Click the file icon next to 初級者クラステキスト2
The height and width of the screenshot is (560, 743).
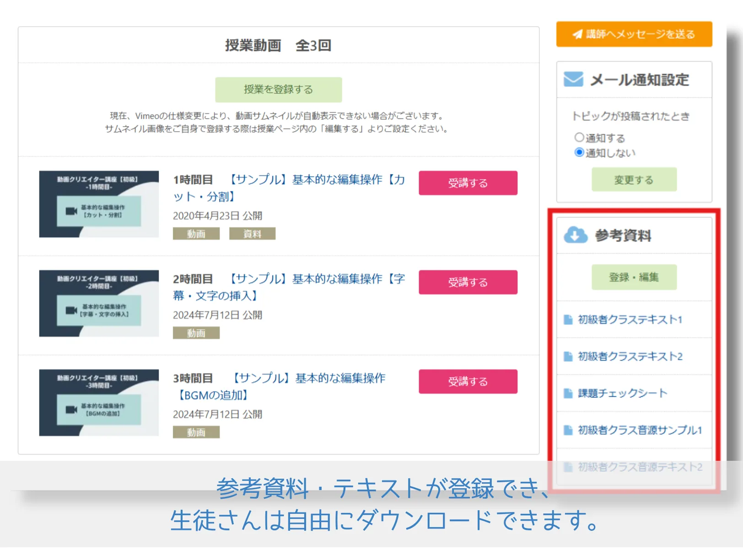pyautogui.click(x=568, y=357)
